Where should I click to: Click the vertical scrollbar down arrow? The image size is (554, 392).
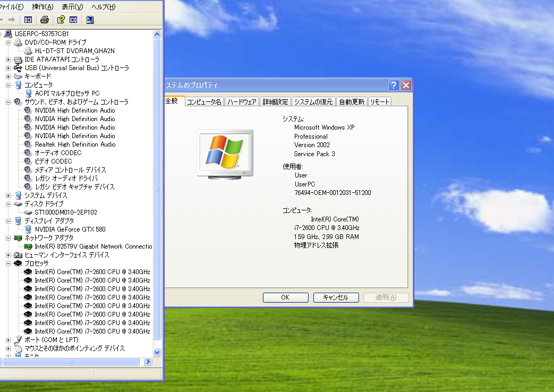(157, 352)
